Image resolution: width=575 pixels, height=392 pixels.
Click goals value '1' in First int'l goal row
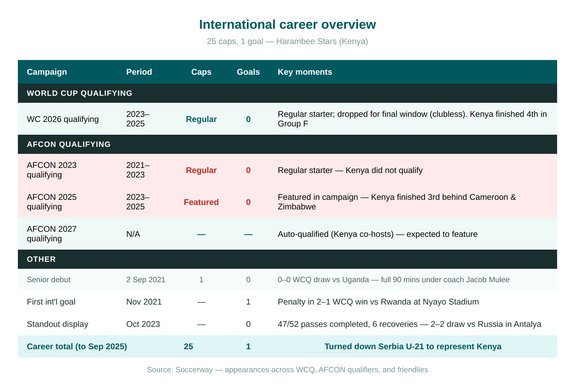point(248,302)
